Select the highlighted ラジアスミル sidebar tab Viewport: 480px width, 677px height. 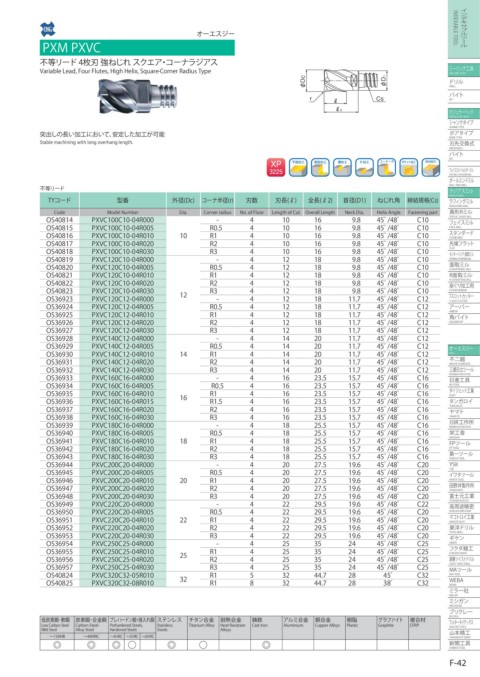(x=464, y=192)
